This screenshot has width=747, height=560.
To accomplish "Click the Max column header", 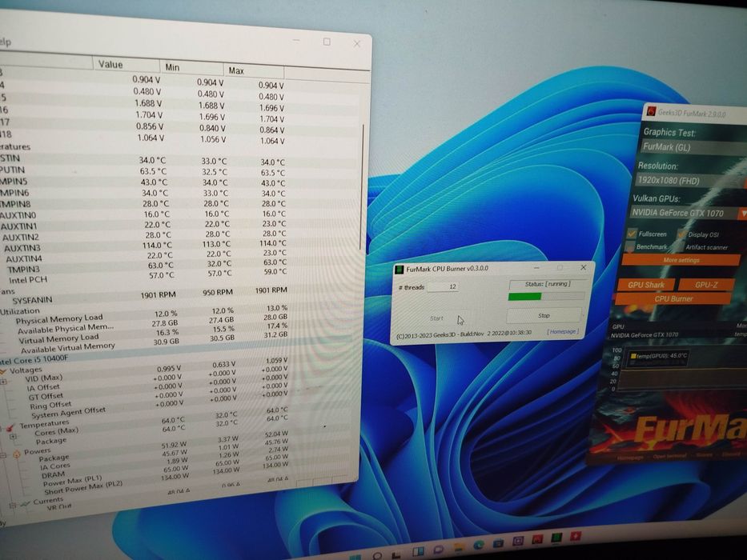I will (x=254, y=70).
